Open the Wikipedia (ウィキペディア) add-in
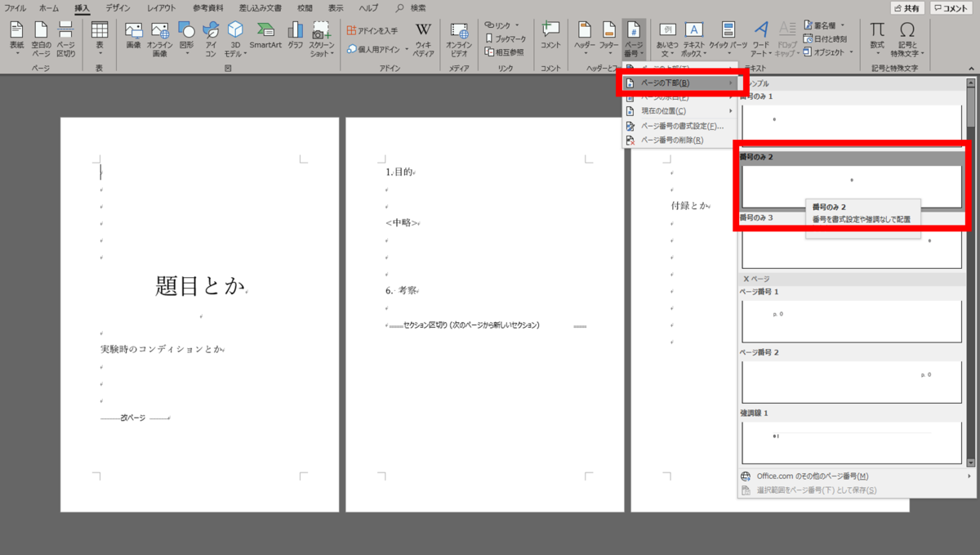This screenshot has height=555, width=980. click(x=423, y=38)
